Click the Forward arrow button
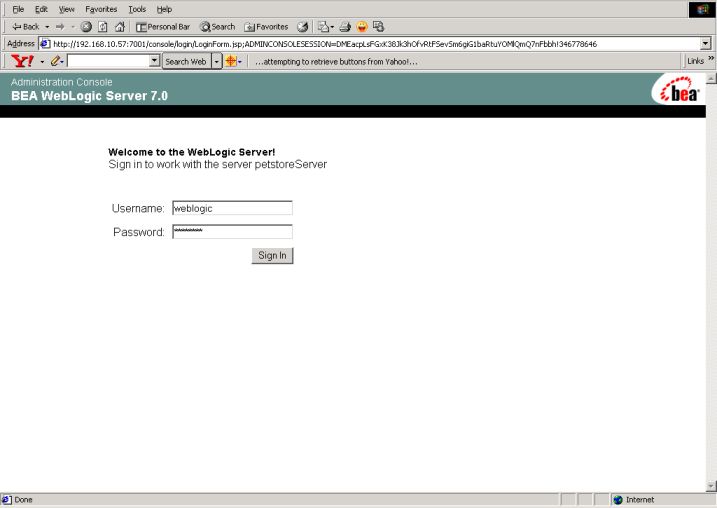 coord(60,27)
